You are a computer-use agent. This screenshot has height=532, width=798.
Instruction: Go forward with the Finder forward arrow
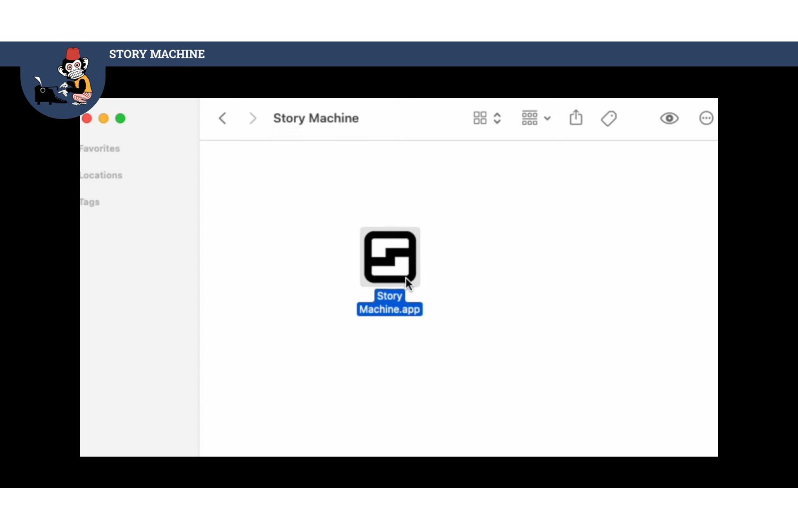point(253,118)
